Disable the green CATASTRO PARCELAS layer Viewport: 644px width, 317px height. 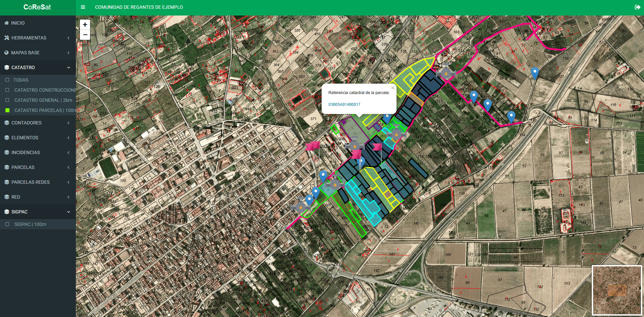coord(7,110)
